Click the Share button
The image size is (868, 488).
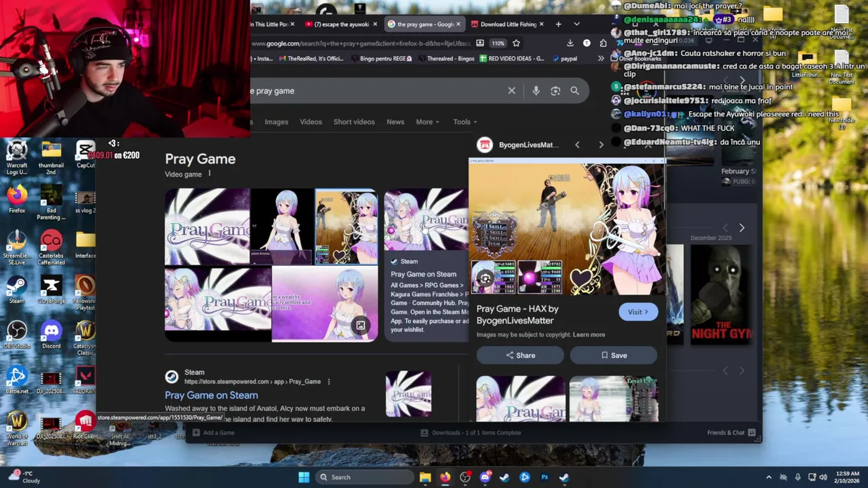coord(519,355)
